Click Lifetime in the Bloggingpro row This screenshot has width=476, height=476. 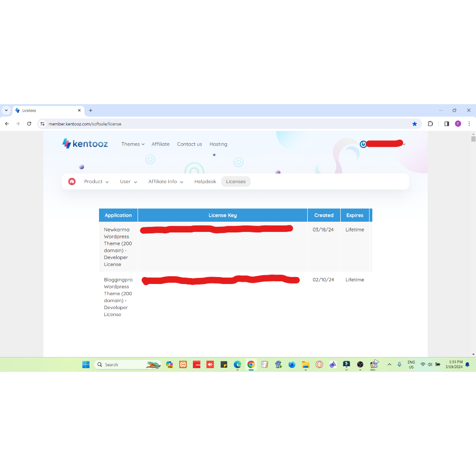[x=355, y=280]
